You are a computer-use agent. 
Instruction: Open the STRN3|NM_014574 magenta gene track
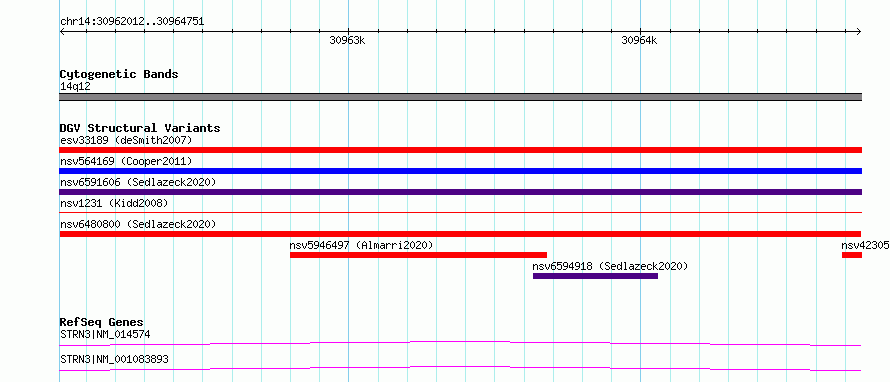[x=460, y=343]
